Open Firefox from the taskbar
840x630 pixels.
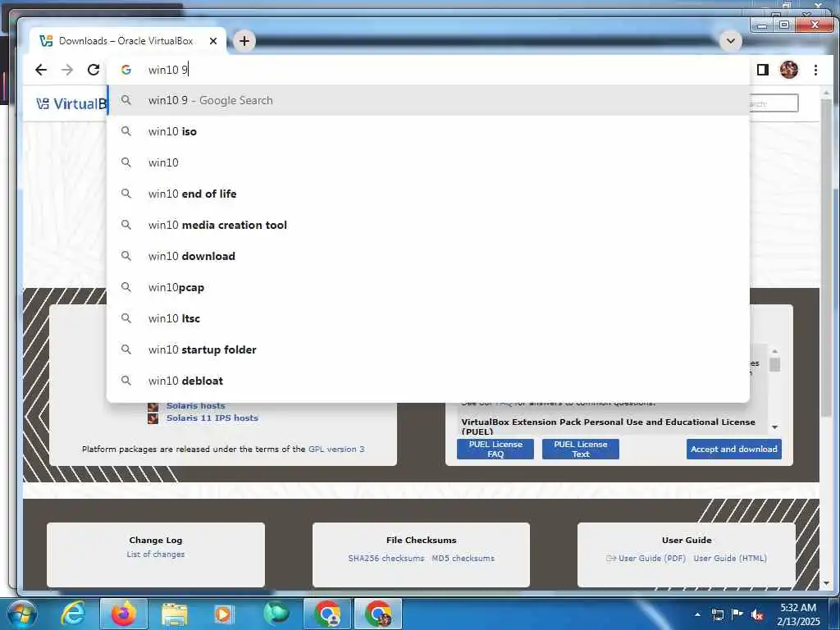tap(123, 614)
